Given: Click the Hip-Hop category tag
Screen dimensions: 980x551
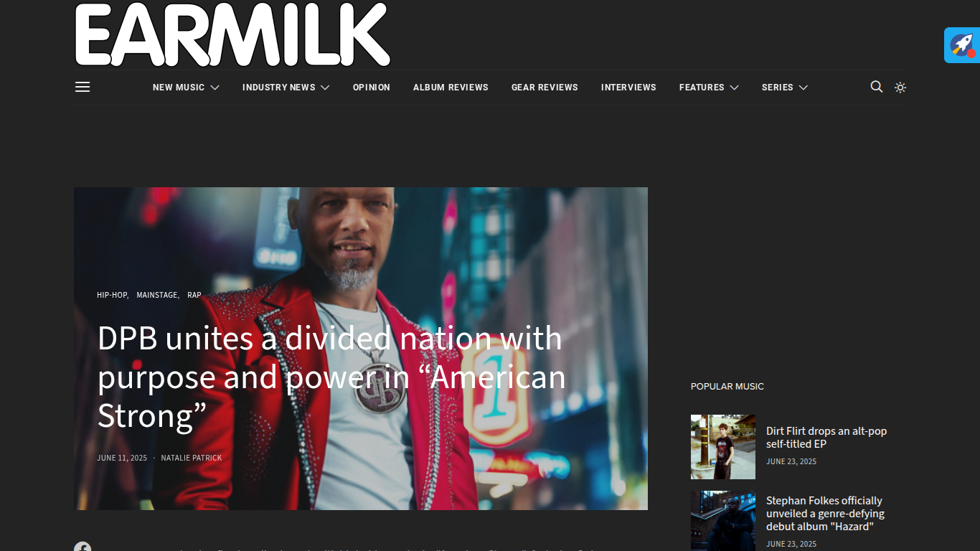Looking at the screenshot, I should [x=112, y=295].
